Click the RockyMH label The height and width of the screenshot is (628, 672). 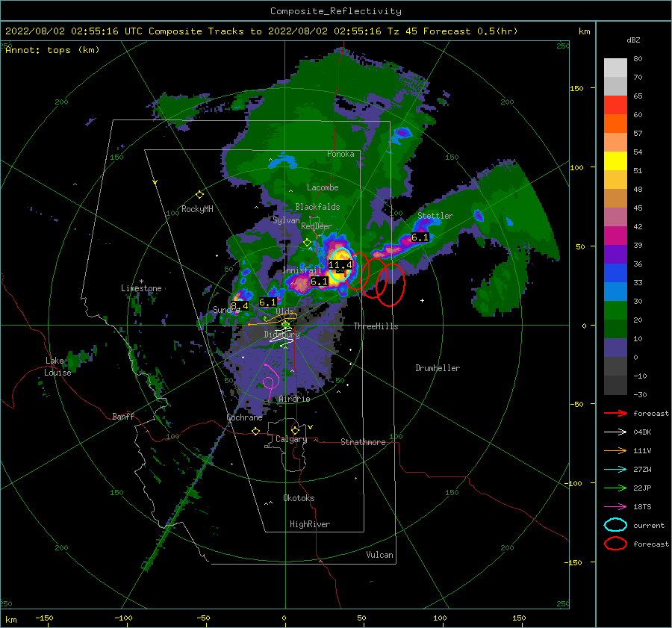coord(197,209)
